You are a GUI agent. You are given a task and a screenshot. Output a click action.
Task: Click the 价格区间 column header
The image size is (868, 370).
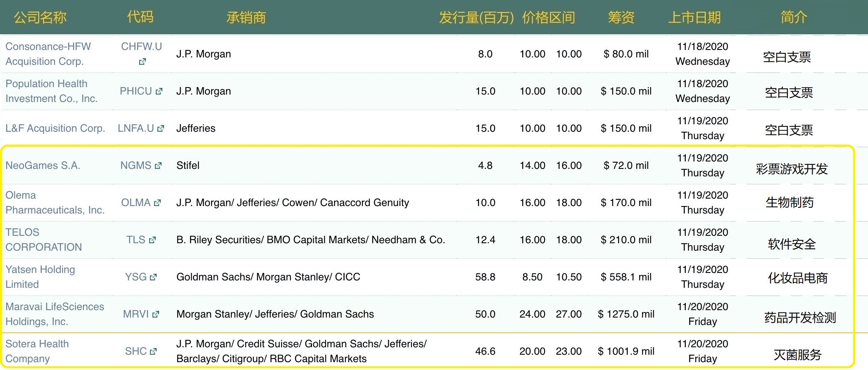tap(549, 17)
